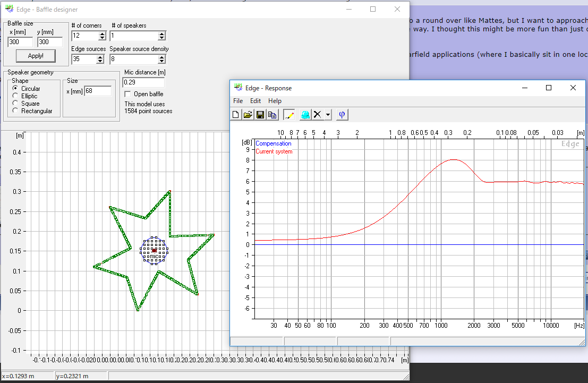Click the y=0.2321 m status bar entry
588x383 pixels.
[72, 376]
